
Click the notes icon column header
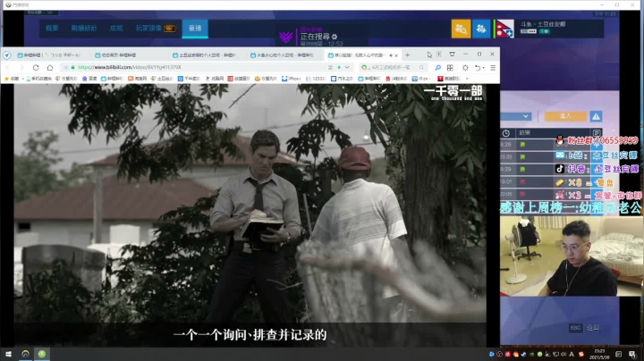[597, 133]
